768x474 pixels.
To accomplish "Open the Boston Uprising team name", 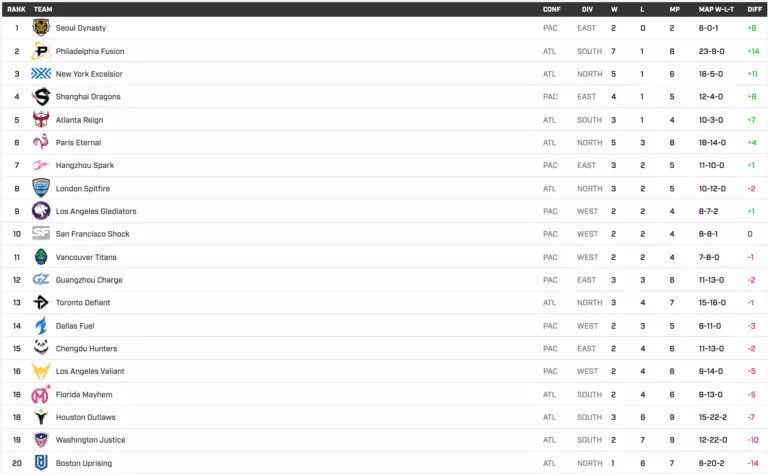I will [84, 463].
